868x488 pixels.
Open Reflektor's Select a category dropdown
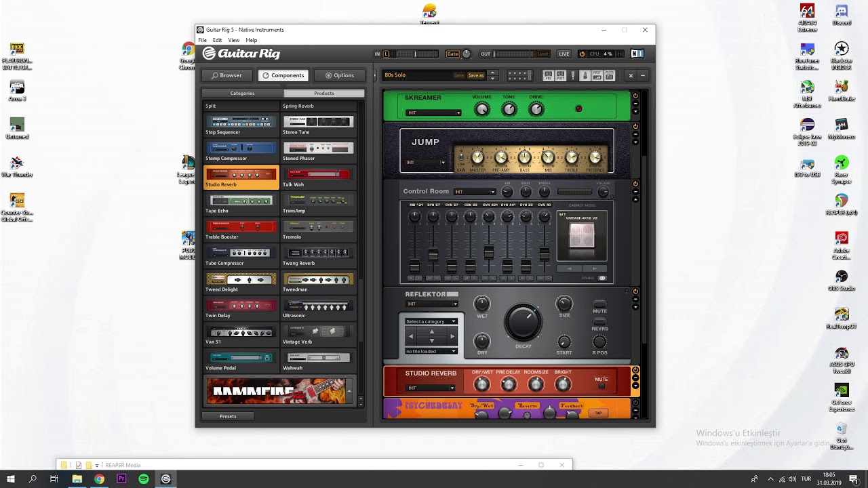(x=431, y=321)
